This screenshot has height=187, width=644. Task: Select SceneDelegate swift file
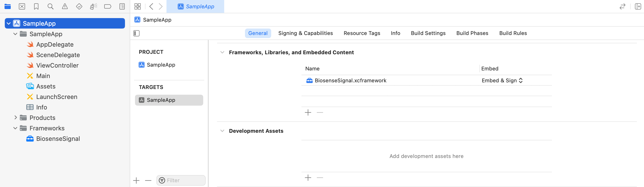[58, 55]
